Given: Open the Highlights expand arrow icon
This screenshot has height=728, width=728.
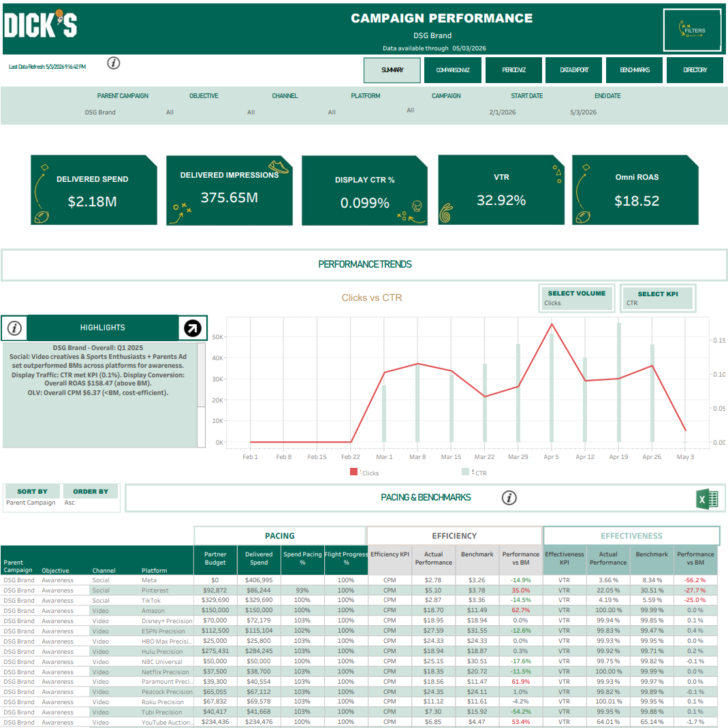Looking at the screenshot, I should [x=193, y=328].
